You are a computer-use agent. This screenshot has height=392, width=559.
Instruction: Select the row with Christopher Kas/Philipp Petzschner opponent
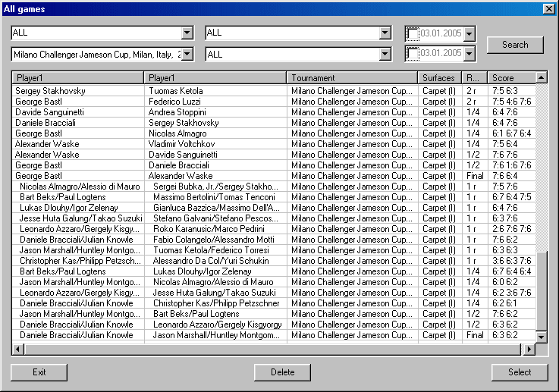274,303
